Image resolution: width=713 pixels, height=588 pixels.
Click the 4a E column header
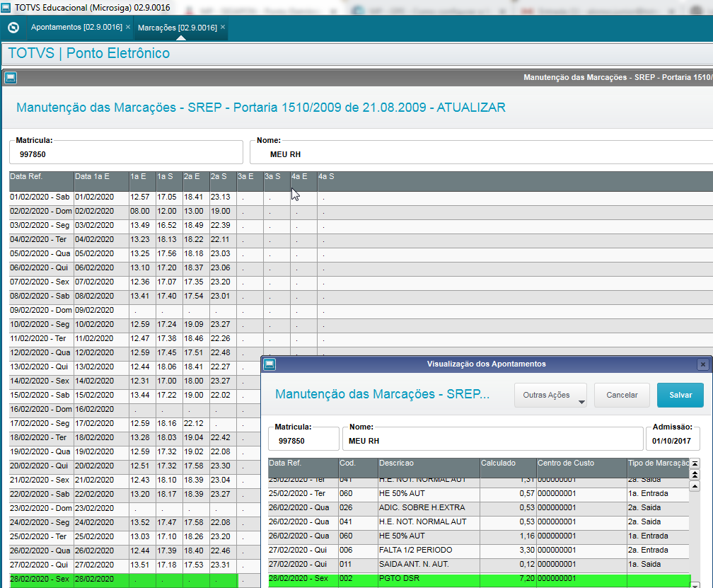click(303, 181)
